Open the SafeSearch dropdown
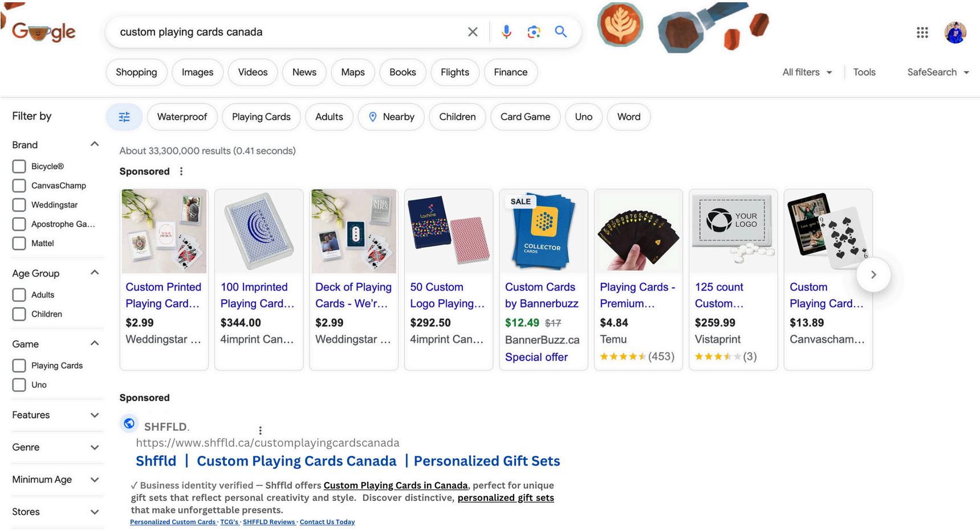The image size is (980, 531). point(938,72)
